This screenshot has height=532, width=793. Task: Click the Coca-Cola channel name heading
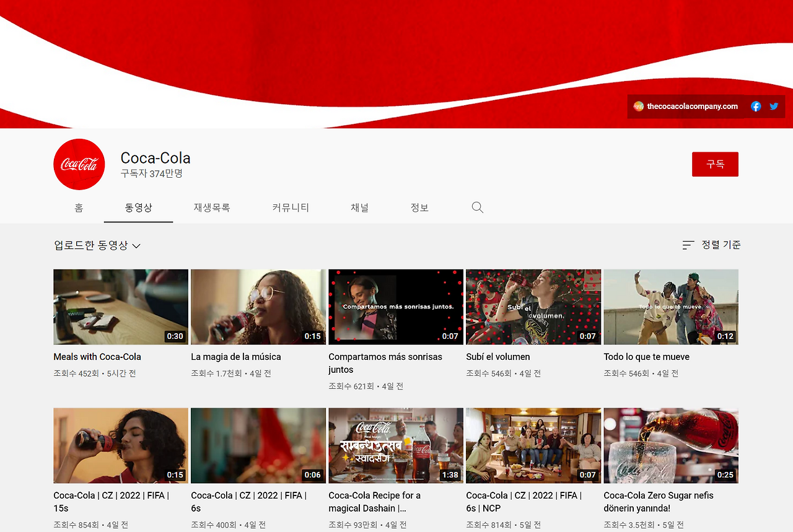pyautogui.click(x=156, y=158)
